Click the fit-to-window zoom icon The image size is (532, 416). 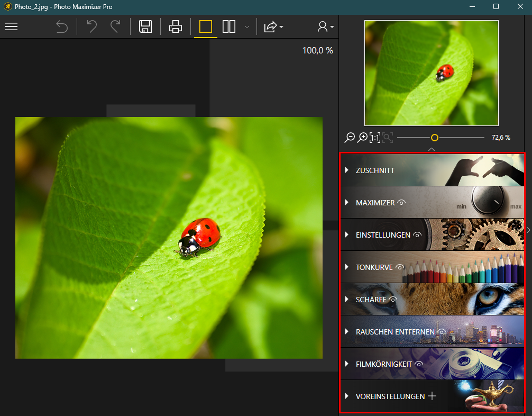(x=388, y=138)
